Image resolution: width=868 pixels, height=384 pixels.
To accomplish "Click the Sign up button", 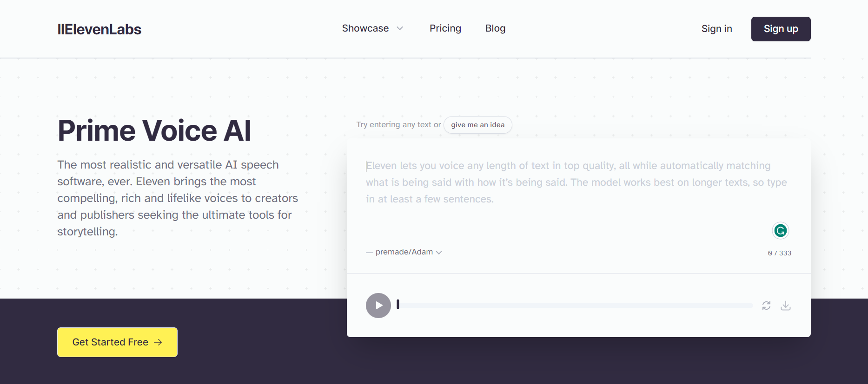I will tap(781, 29).
